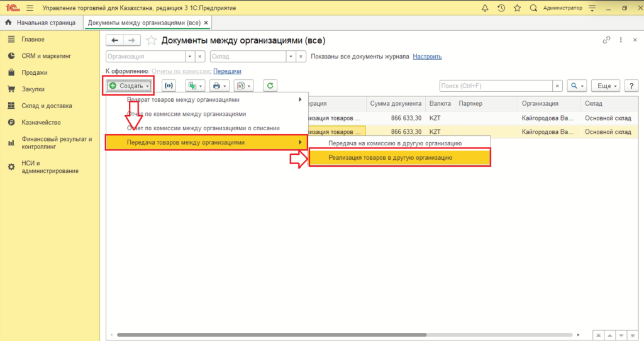Refresh the document list
Screen dimensions: 644x341
270,86
